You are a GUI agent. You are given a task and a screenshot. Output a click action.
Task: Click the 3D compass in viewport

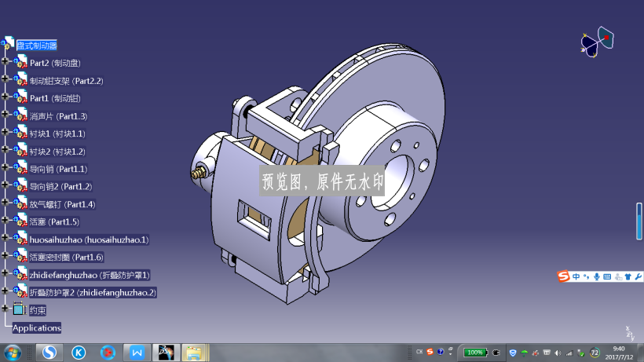[597, 42]
